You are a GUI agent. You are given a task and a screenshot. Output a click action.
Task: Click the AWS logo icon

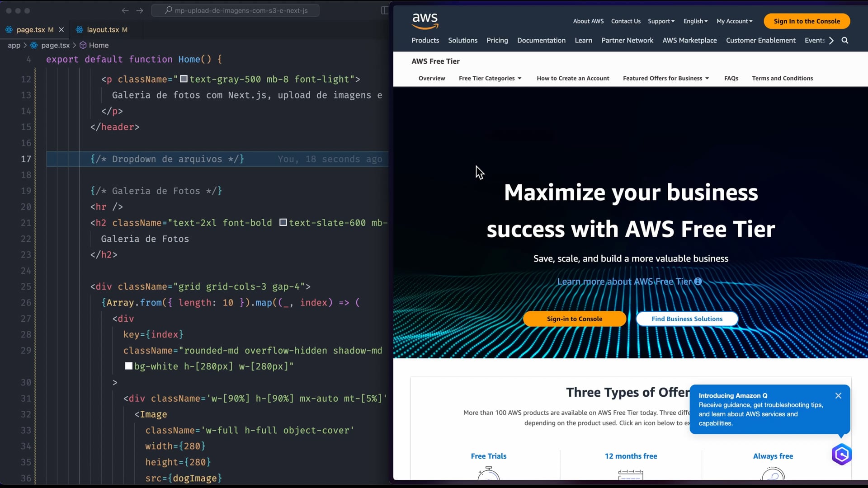425,21
